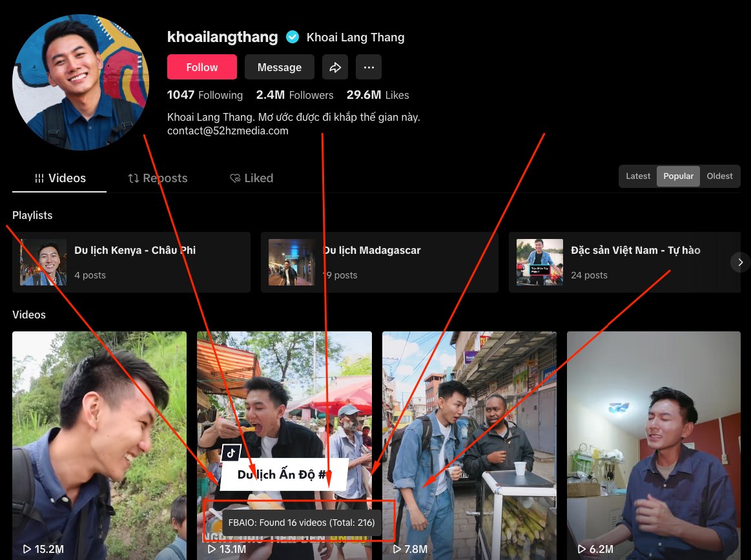The height and width of the screenshot is (560, 751).
Task: Click the play icon beside 6.2M
Action: coord(581,549)
